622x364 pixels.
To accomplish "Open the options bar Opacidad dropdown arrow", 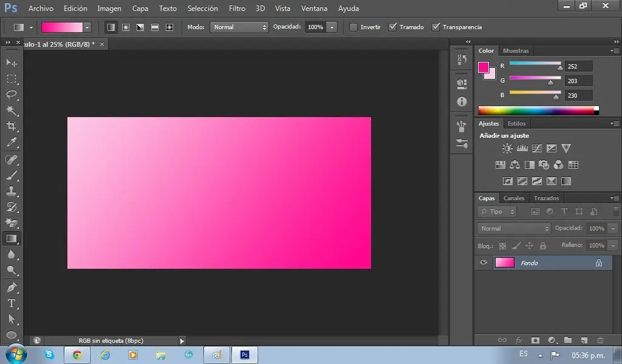I will [x=332, y=27].
